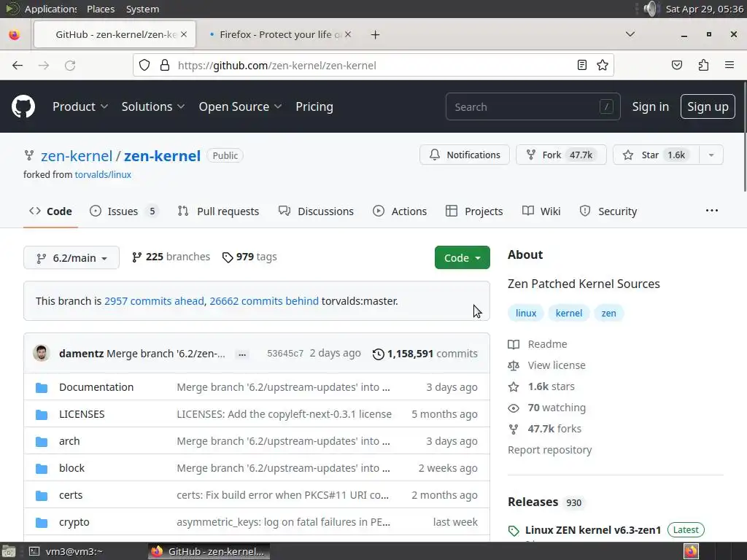Expand the Star lists dropdown arrow
Screen dimensions: 747x560
(x=711, y=155)
